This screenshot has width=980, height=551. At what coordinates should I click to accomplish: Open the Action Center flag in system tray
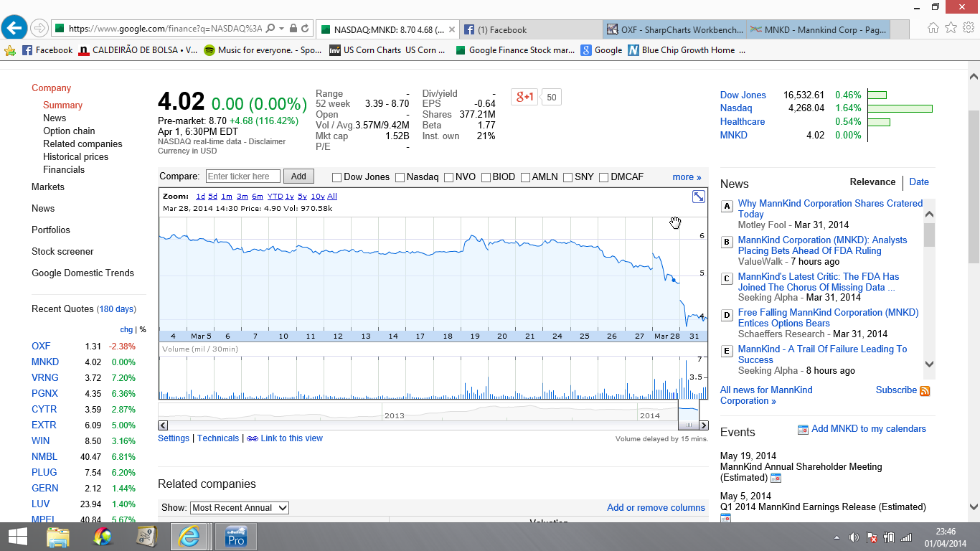(872, 537)
